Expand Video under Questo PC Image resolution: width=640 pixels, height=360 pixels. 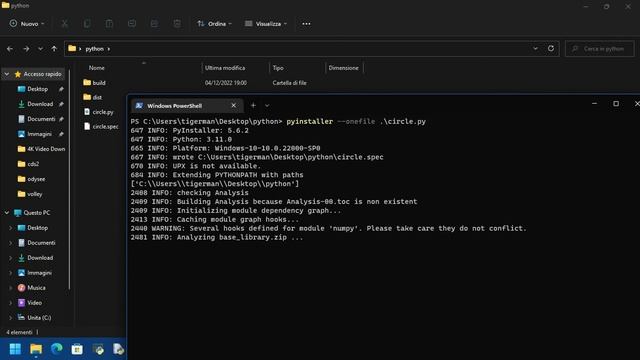[x=11, y=303]
